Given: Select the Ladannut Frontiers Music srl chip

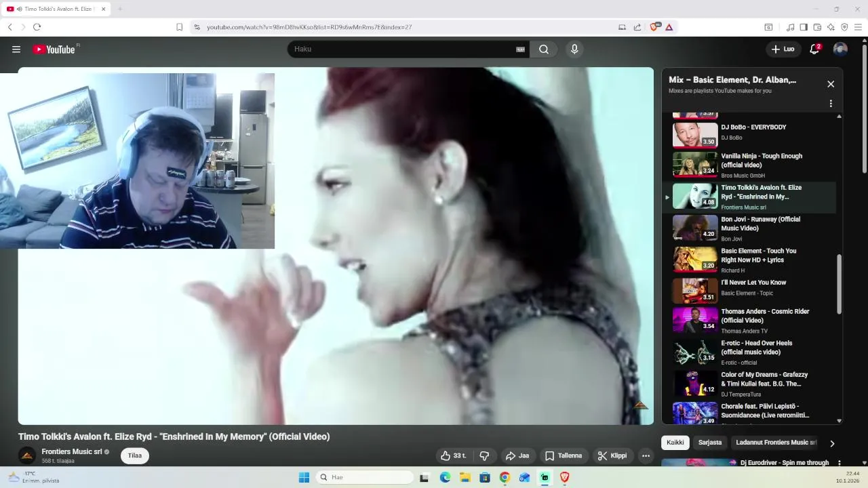Looking at the screenshot, I should [x=776, y=443].
